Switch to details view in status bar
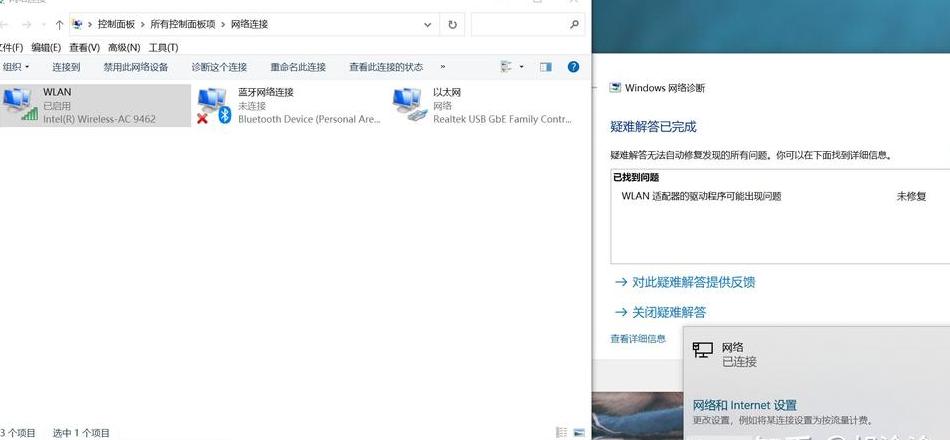Viewport: 950px width, 440px height. click(x=562, y=433)
